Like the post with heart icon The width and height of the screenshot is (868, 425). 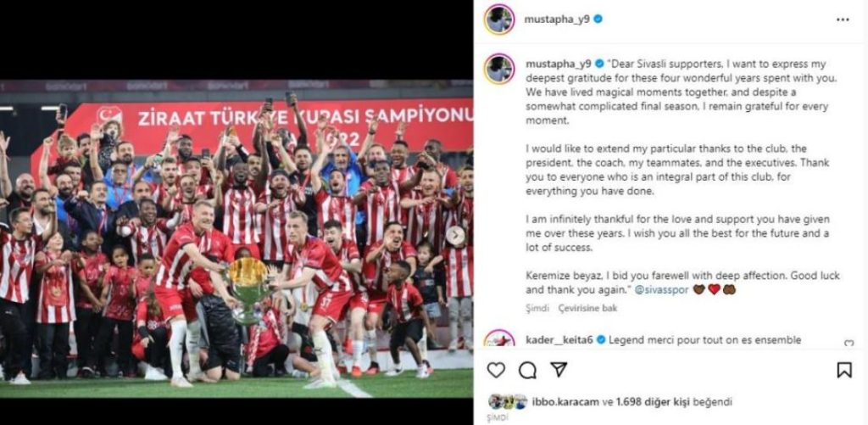tap(496, 370)
